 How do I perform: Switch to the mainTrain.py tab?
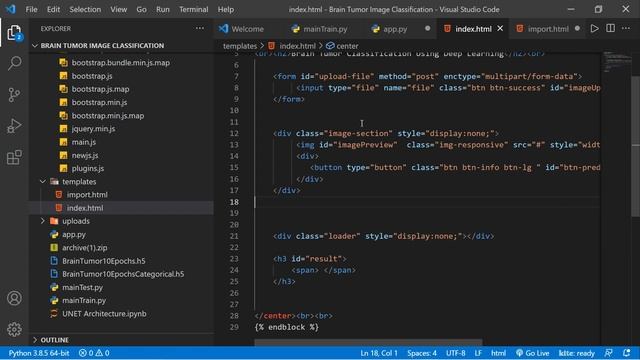point(325,29)
